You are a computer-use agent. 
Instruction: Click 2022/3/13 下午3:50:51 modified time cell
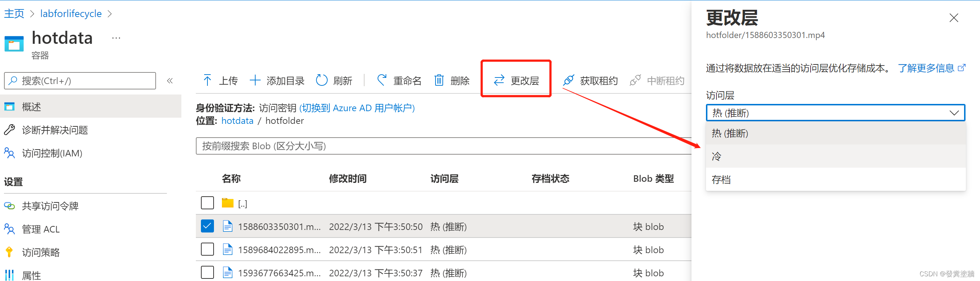pyautogui.click(x=375, y=250)
